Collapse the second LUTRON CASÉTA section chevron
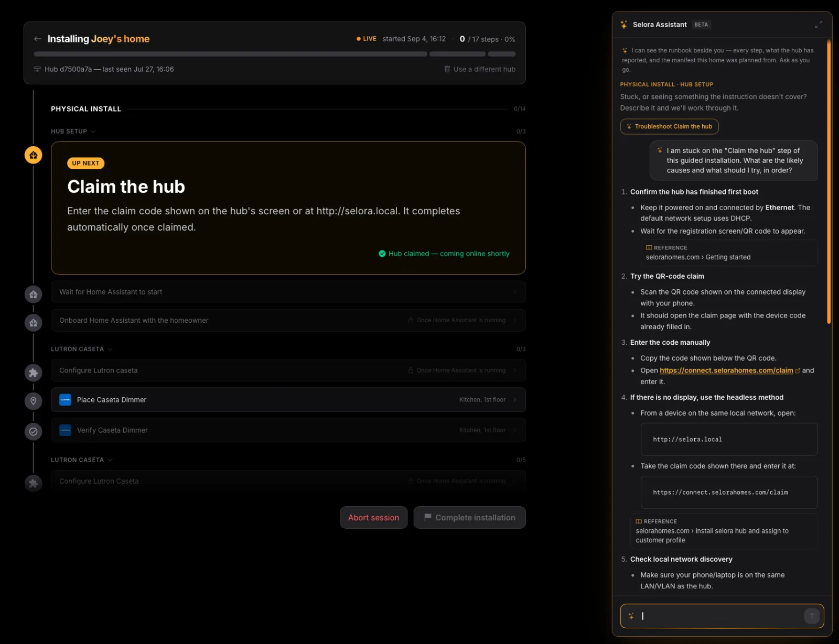 110,460
